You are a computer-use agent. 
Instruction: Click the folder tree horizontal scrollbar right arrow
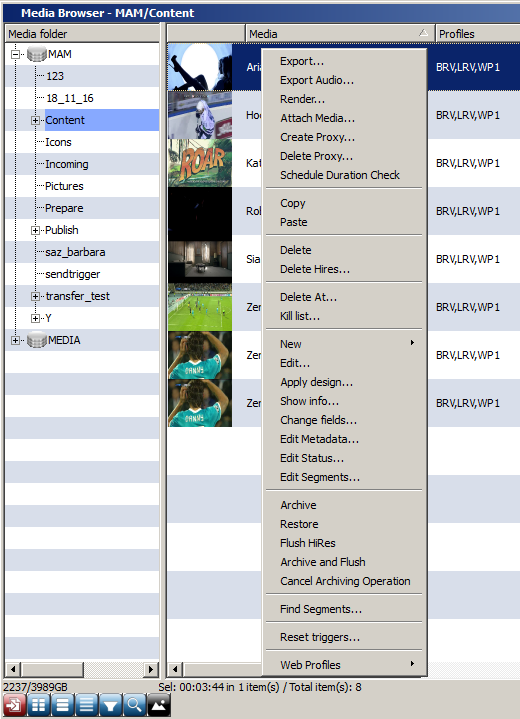[150, 669]
